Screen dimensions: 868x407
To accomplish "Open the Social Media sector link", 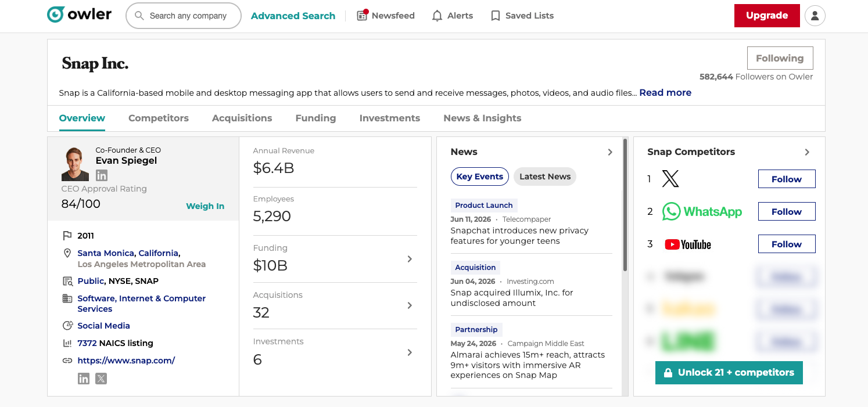I will coord(103,326).
